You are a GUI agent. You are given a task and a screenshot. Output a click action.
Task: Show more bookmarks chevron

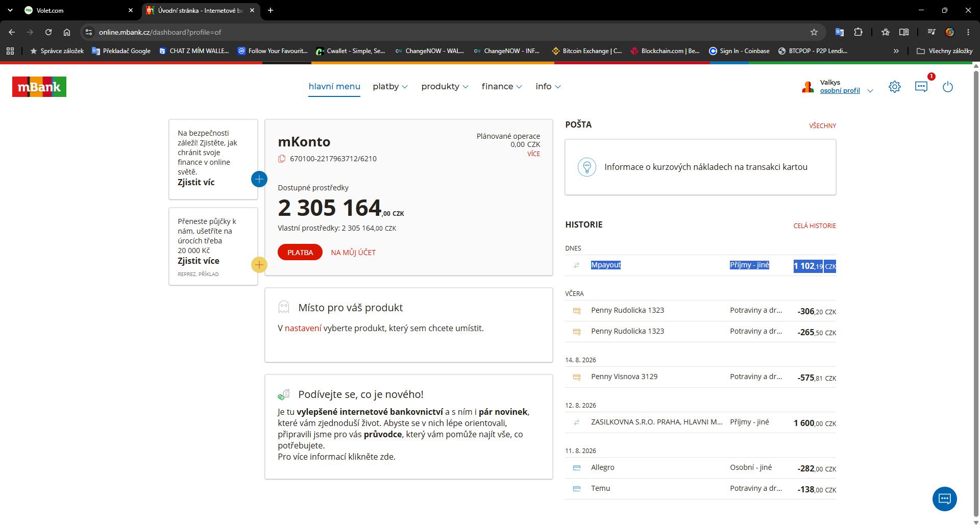click(896, 51)
